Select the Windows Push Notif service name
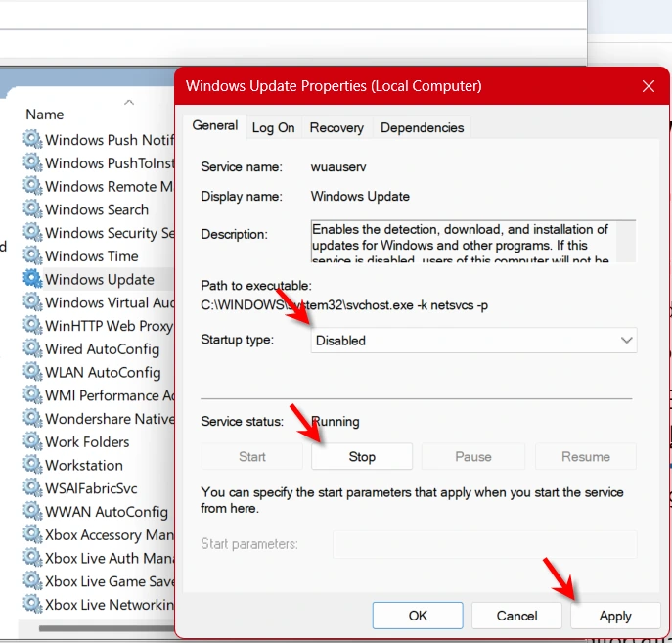This screenshot has height=643, width=672. 110,140
